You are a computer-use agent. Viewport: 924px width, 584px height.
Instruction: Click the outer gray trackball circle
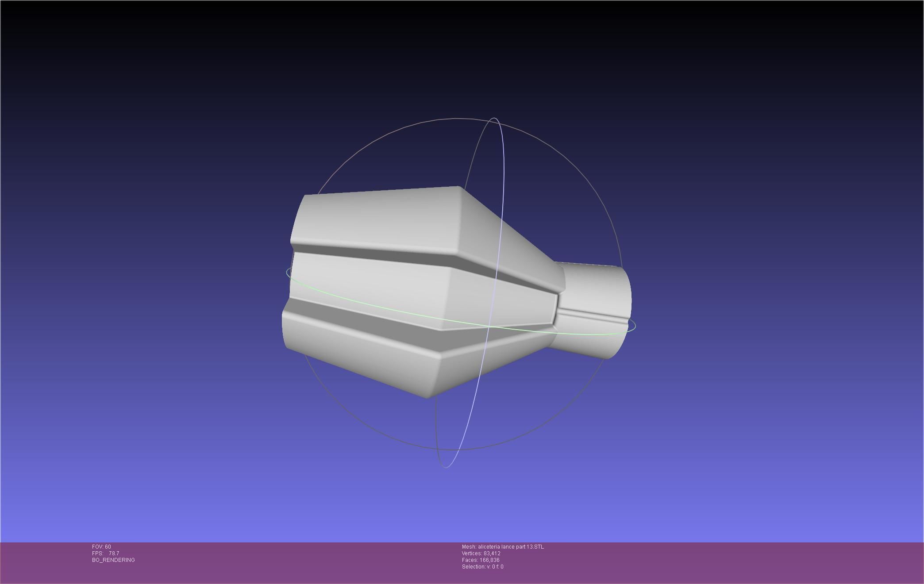point(354,155)
